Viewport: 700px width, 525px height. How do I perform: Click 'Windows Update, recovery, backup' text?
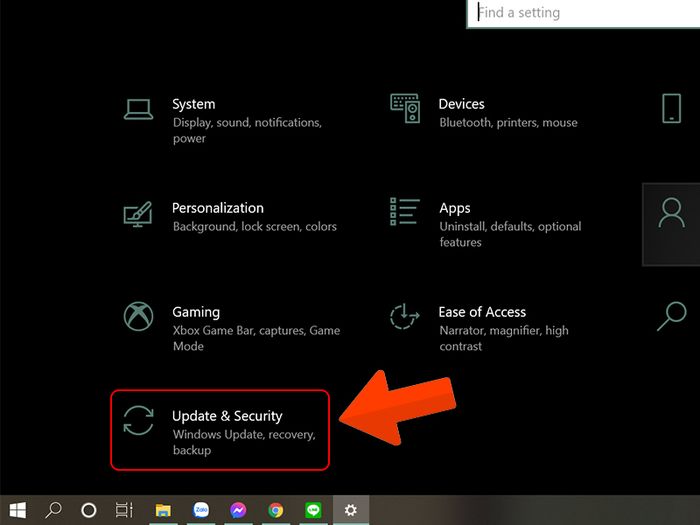point(244,442)
